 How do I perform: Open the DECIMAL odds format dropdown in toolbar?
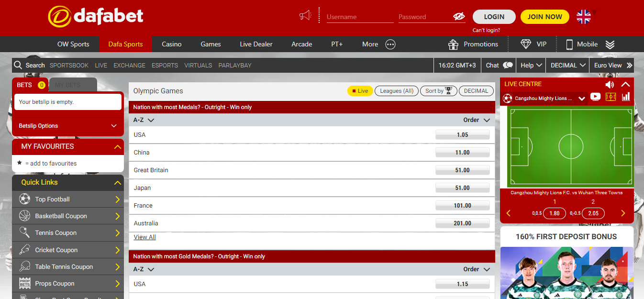pyautogui.click(x=568, y=65)
